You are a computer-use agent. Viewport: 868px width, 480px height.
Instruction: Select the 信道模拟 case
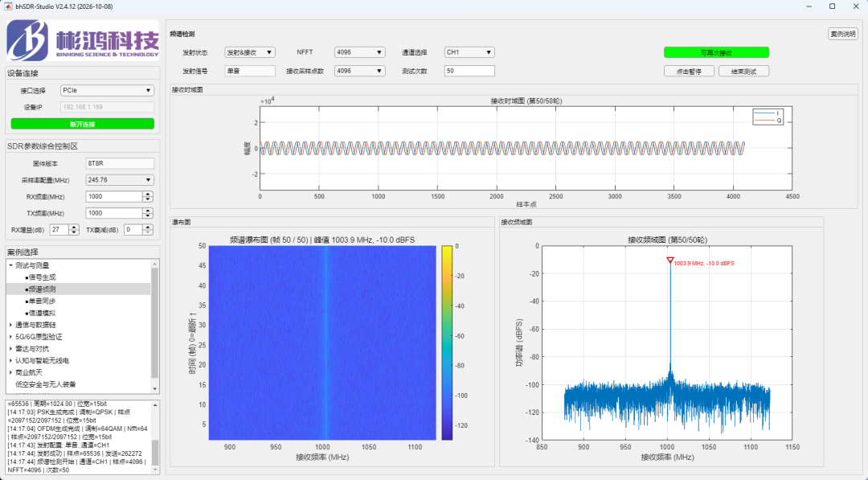coord(42,313)
